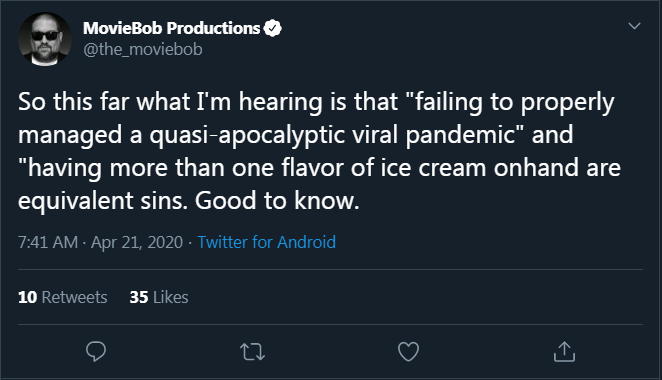Open MovieBob's profile picture
Image resolution: width=662 pixels, height=380 pixels.
pyautogui.click(x=45, y=39)
